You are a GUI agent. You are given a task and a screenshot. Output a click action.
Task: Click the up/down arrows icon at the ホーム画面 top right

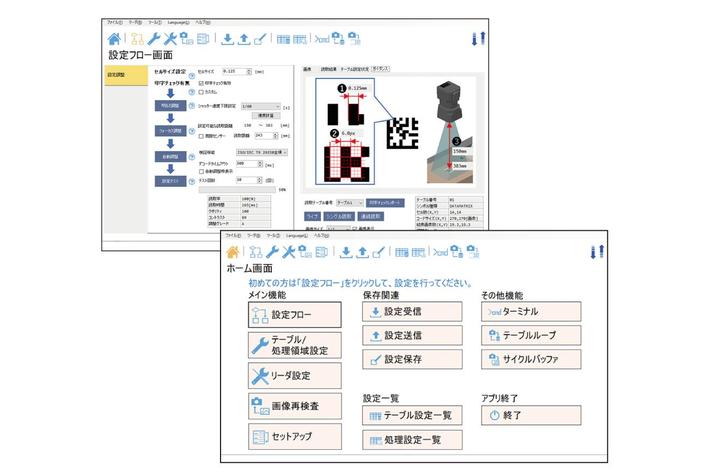(x=599, y=253)
